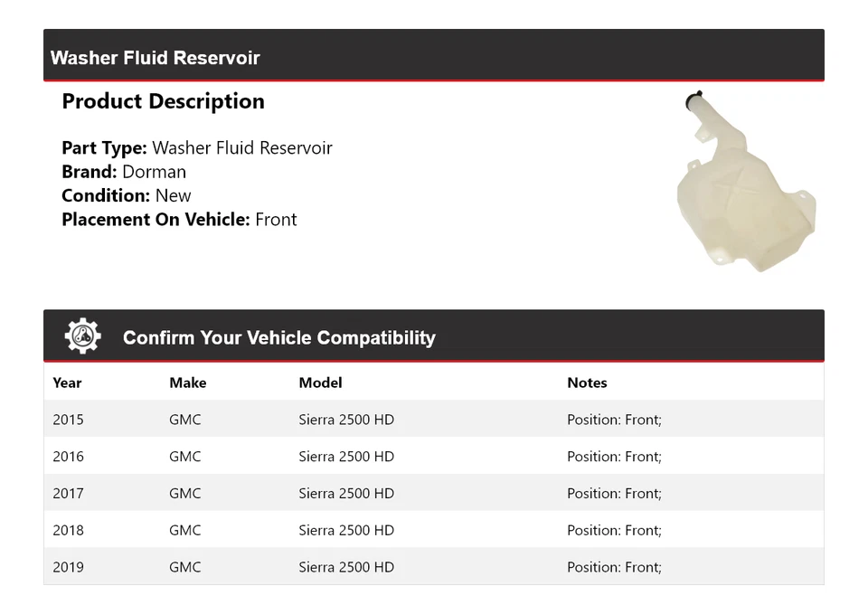This screenshot has width=868, height=614.
Task: Click GMC in the 2015 row
Action: click(184, 420)
